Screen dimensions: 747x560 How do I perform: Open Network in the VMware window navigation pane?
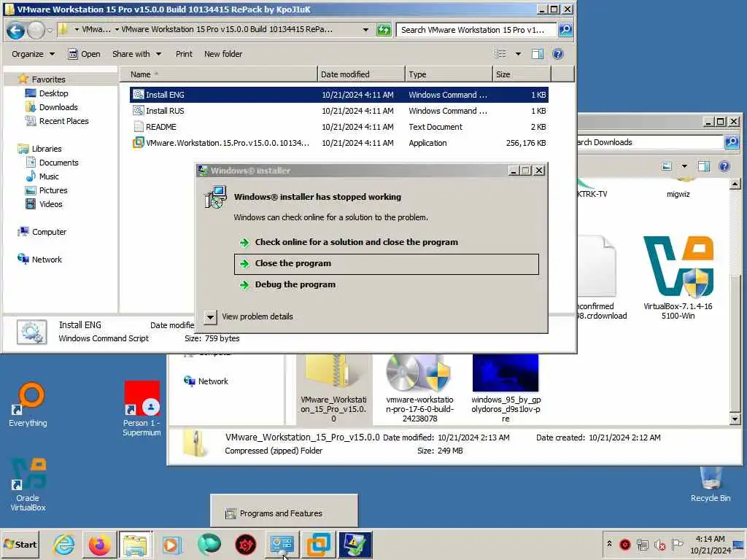coord(39,260)
